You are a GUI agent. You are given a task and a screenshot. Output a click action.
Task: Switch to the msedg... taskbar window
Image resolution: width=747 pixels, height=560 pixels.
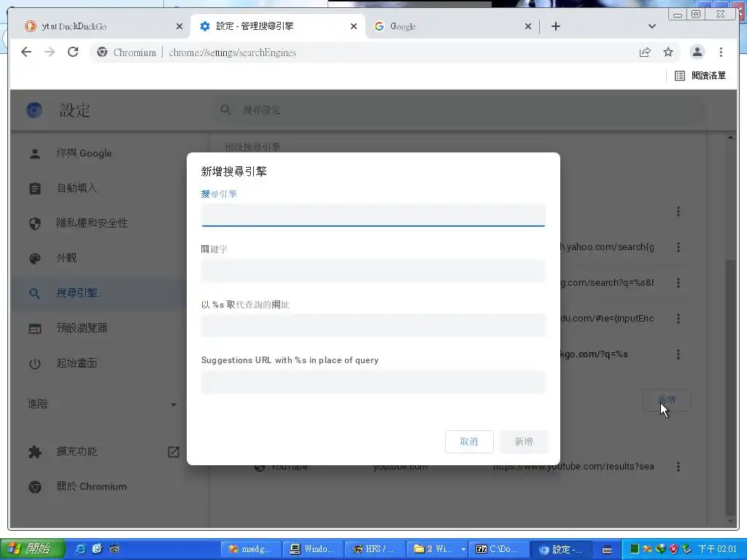coord(251,549)
